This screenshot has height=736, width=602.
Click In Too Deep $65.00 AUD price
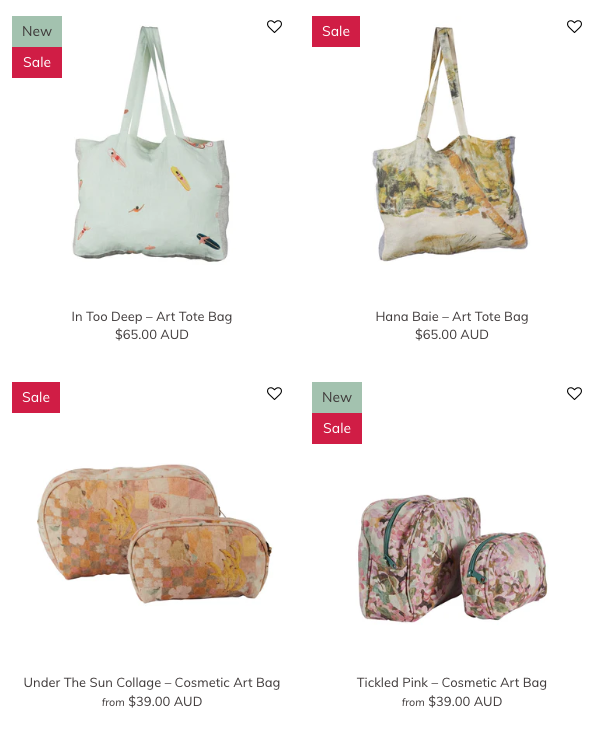point(152,335)
